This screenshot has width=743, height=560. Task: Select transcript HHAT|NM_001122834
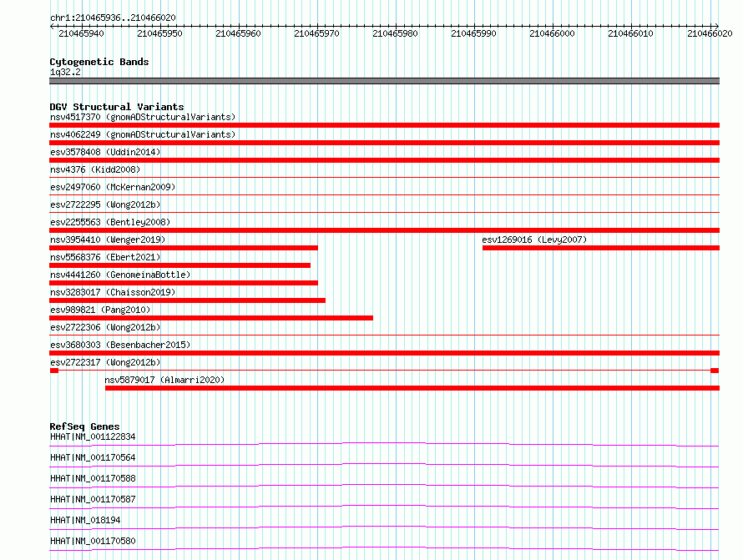[93, 436]
